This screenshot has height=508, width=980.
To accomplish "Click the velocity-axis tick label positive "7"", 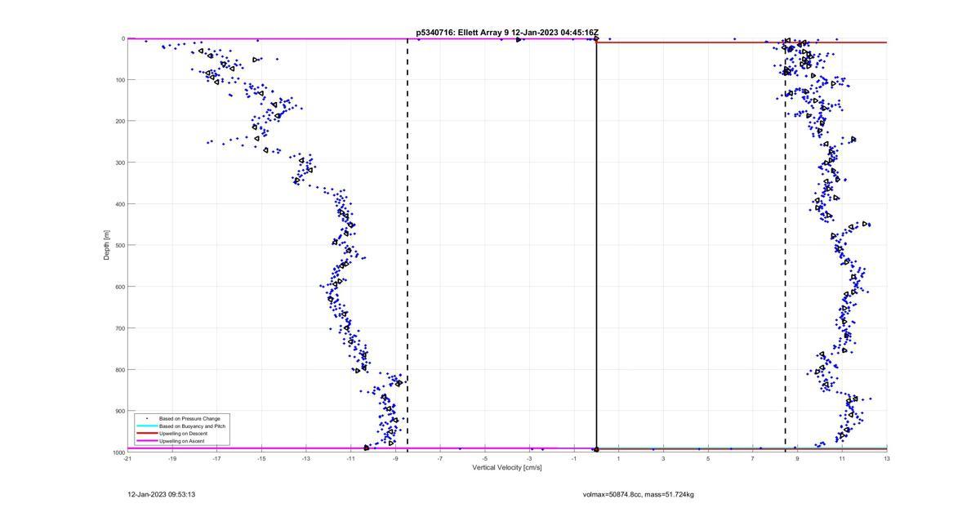I will point(753,458).
